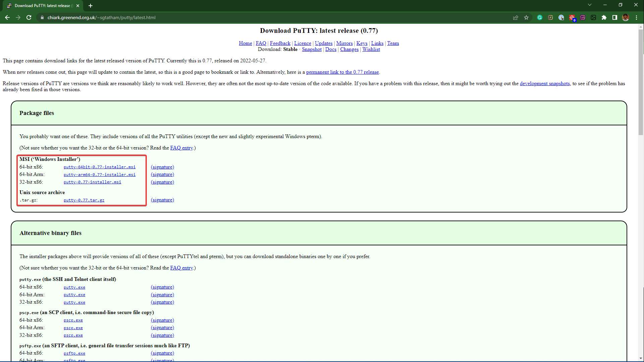Open signature for 32-bit x86 pscp.exe
The image size is (644, 362).
tap(162, 335)
